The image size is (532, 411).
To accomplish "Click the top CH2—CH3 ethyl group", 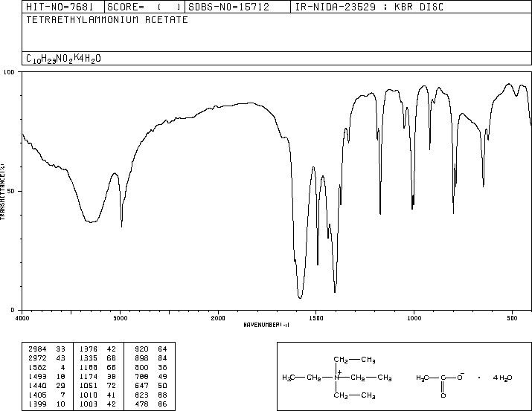I will (x=354, y=360).
